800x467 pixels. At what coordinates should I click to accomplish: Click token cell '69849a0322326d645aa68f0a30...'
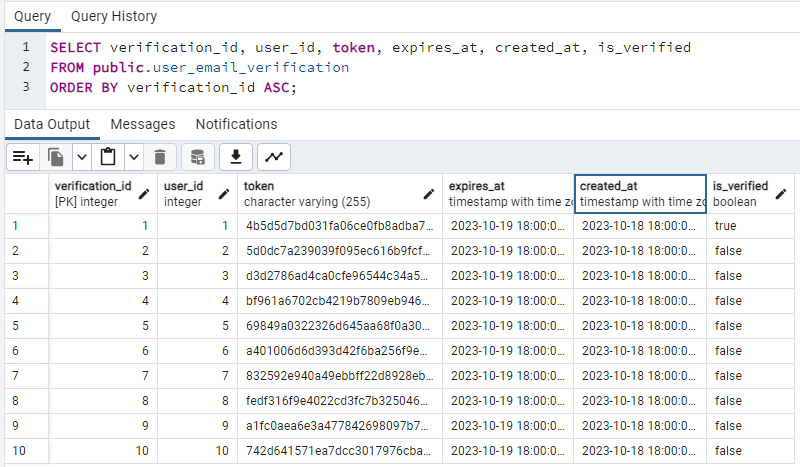(x=340, y=326)
